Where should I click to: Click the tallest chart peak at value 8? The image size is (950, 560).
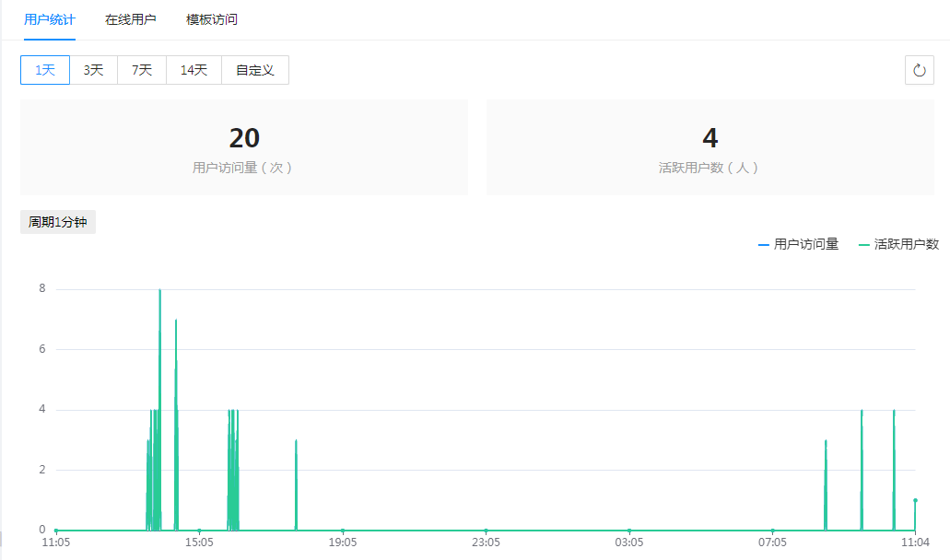(x=159, y=290)
